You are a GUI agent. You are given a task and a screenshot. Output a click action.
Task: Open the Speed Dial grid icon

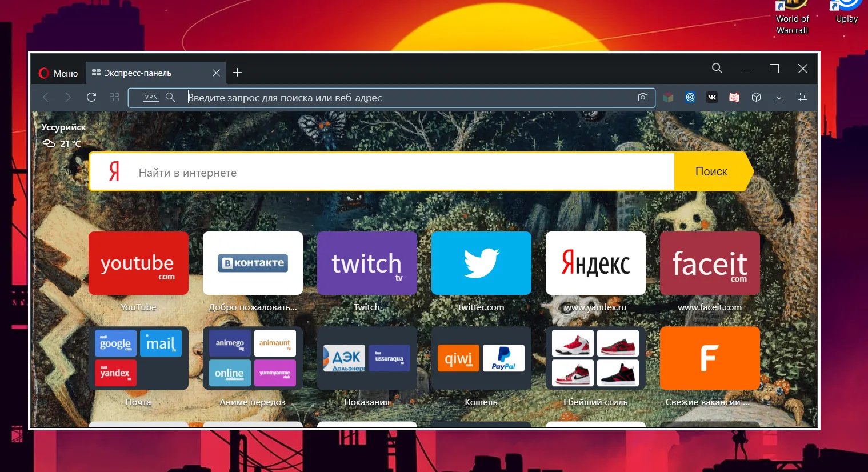tap(114, 97)
